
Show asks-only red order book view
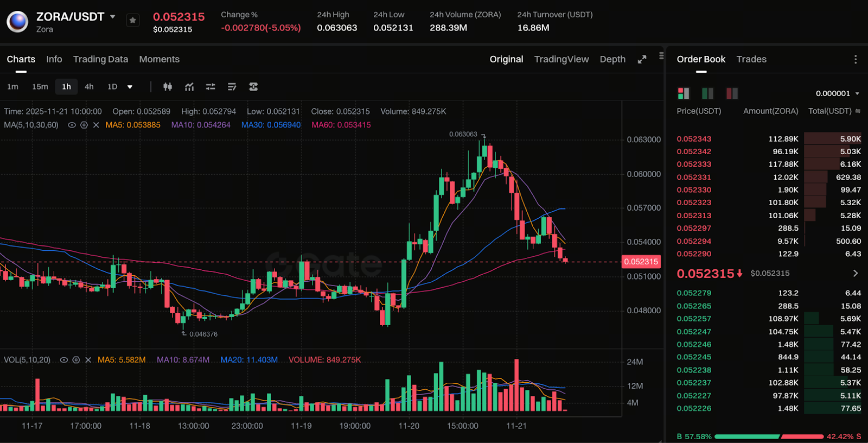732,93
